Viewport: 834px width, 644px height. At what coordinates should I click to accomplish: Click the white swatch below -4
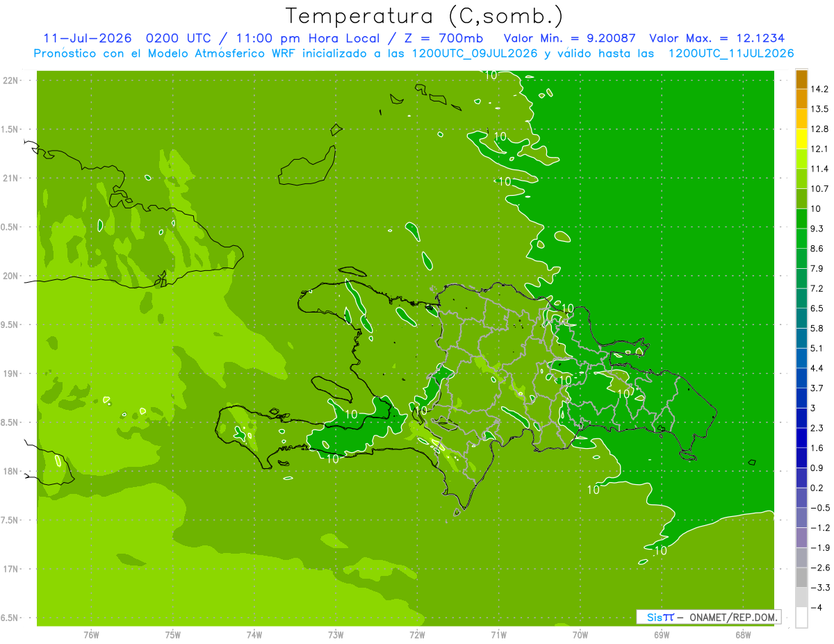pos(801,618)
